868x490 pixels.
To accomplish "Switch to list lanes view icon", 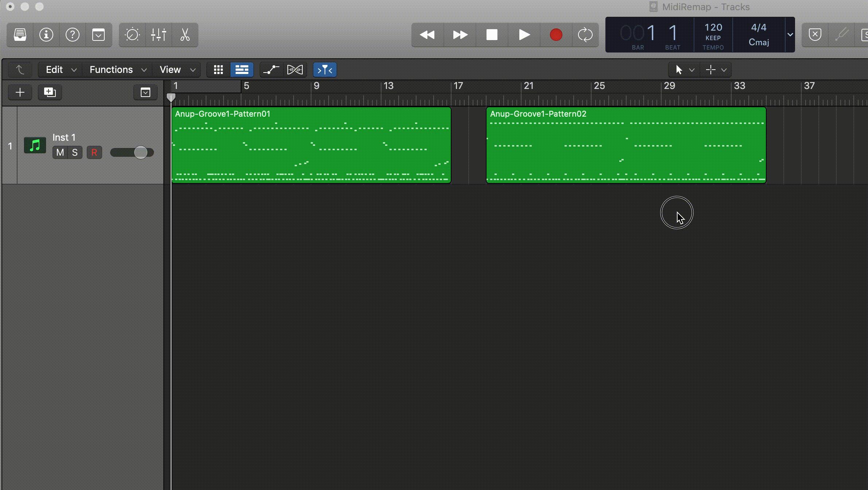I will (242, 70).
